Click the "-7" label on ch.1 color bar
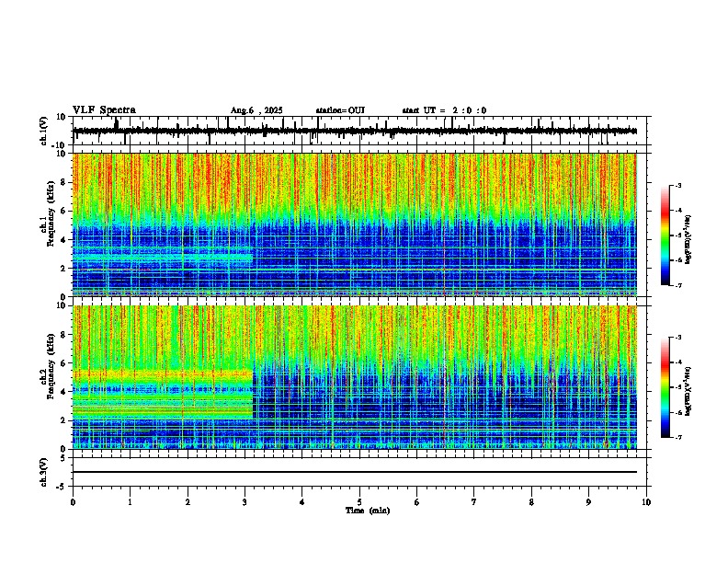728x563 pixels. [677, 285]
